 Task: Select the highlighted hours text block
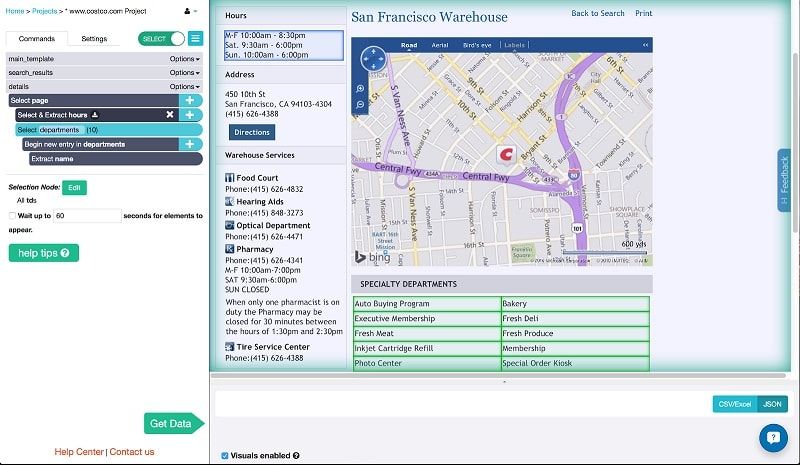(x=284, y=45)
